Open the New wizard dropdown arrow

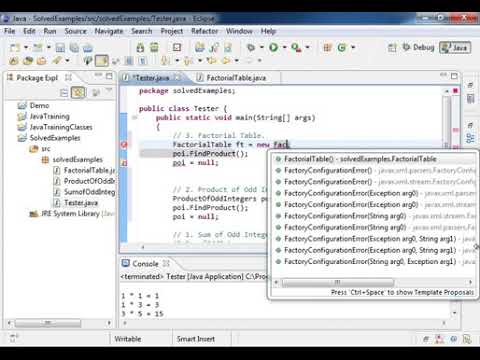[26, 48]
